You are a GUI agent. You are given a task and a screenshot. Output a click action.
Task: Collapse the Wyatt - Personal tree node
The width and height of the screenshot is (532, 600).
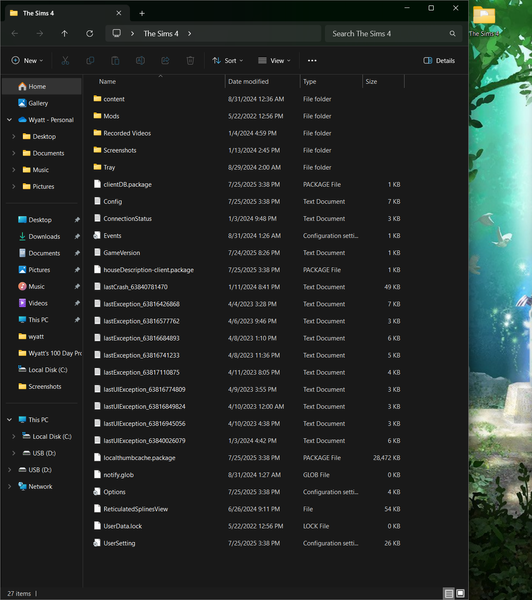click(x=10, y=120)
